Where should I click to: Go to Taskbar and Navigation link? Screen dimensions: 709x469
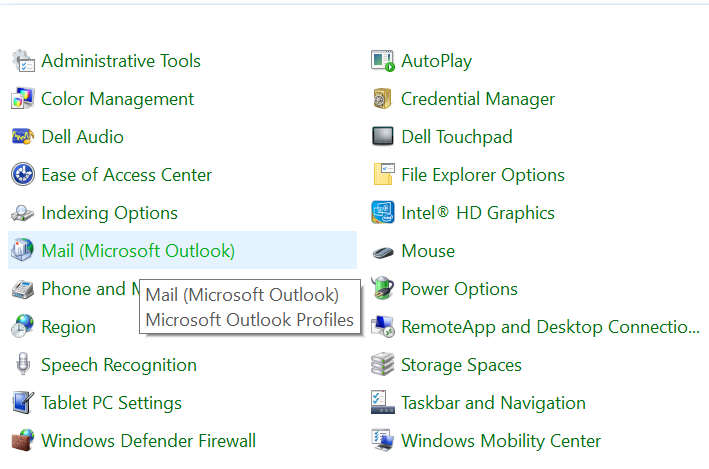coord(493,403)
